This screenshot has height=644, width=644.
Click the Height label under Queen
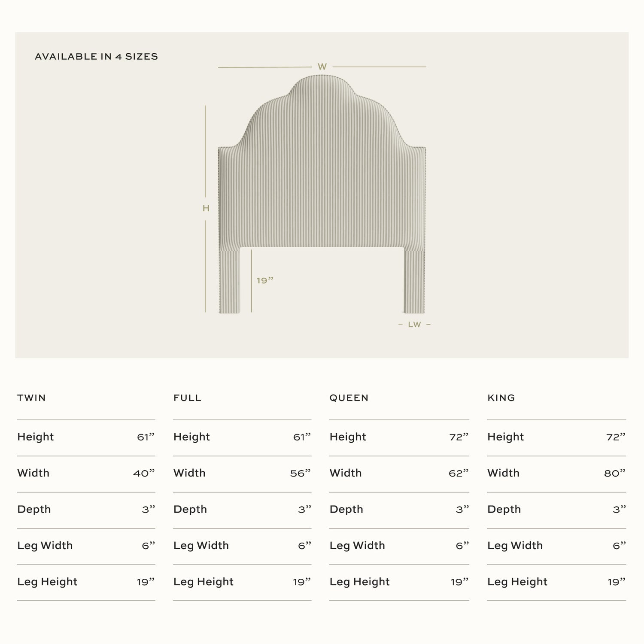tap(348, 437)
